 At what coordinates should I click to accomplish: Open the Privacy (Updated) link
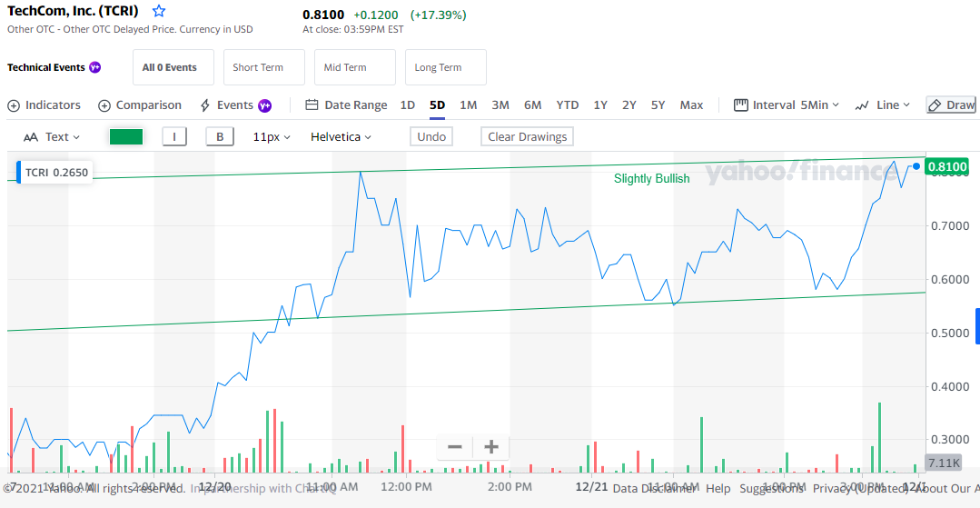861,489
